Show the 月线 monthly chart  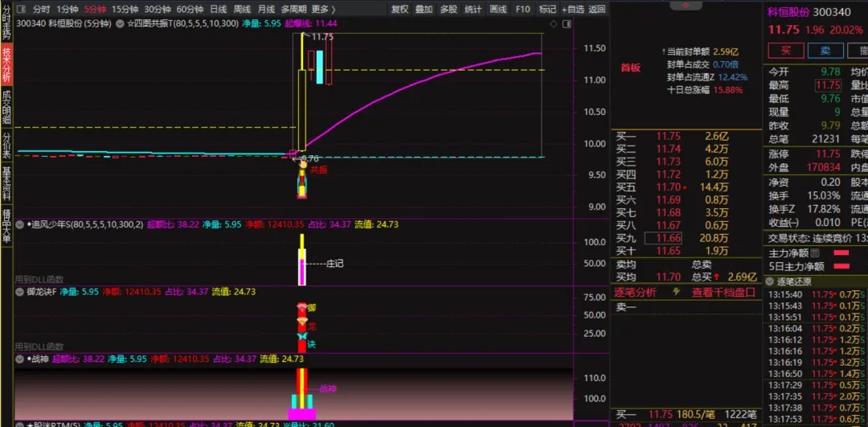click(x=266, y=9)
